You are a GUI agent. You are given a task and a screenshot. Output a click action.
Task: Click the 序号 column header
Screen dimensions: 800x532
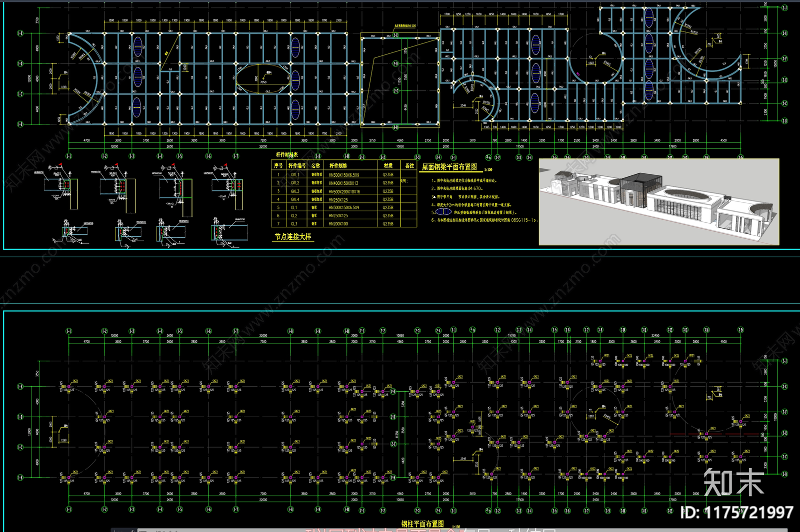pos(278,165)
